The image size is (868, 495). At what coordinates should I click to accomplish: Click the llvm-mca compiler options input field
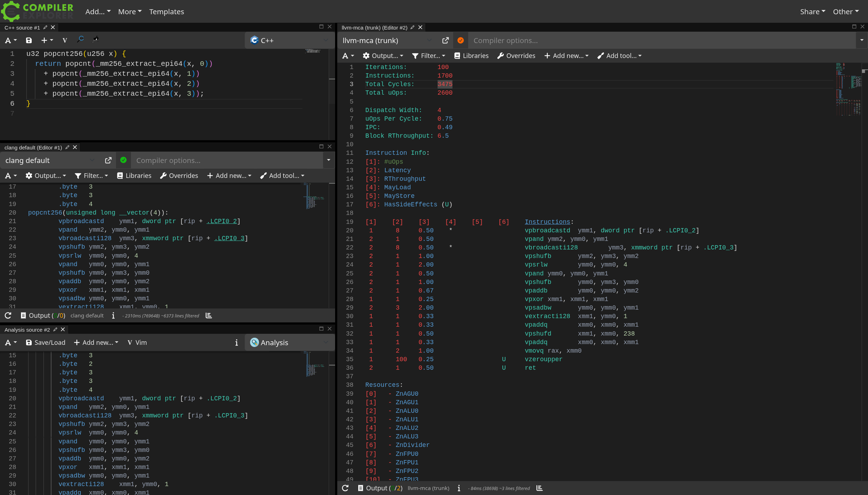[x=662, y=41]
